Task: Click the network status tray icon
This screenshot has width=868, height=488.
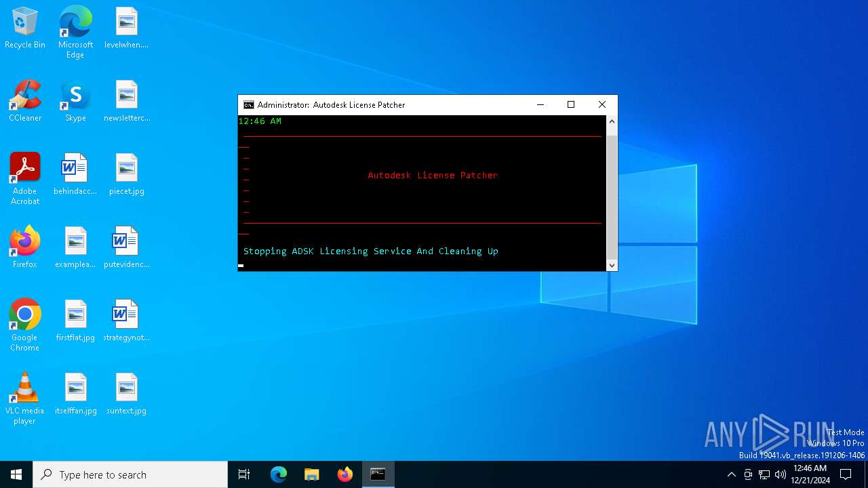Action: tap(764, 474)
